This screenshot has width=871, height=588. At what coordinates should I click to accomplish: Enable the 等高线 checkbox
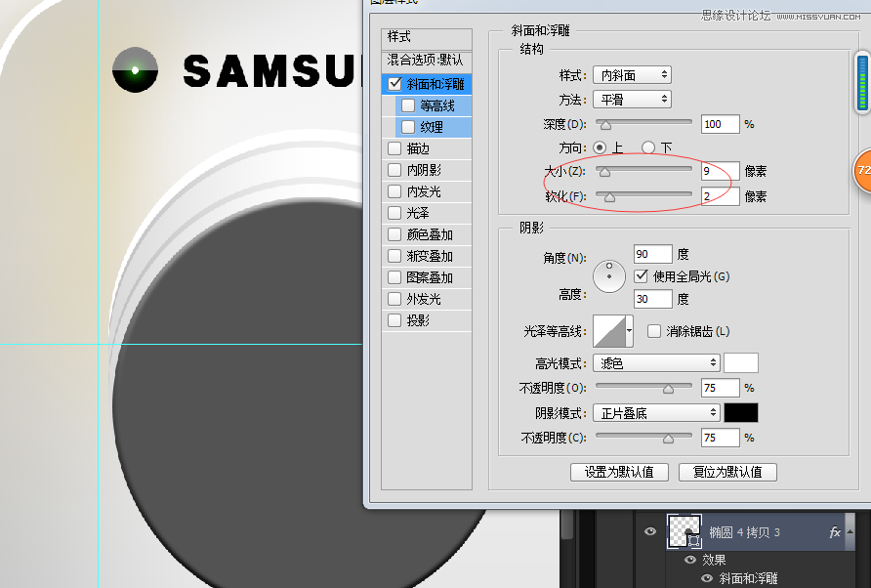(408, 105)
